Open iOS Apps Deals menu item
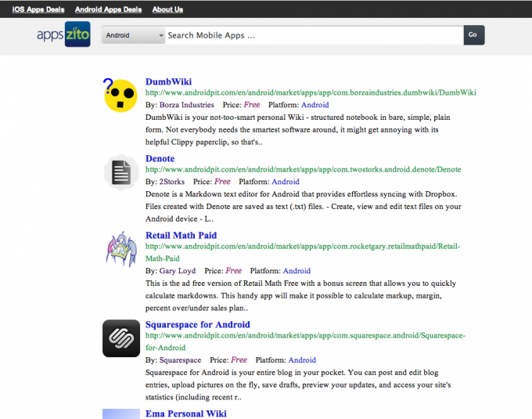 (38, 9)
